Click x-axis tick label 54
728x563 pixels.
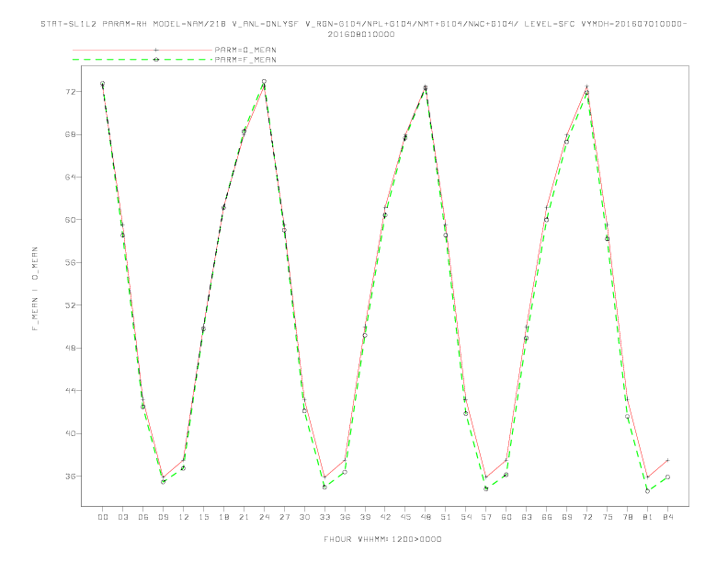click(x=466, y=517)
